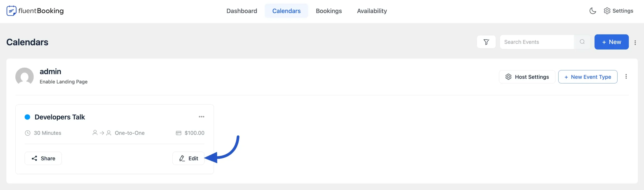Focus the Search Events field
Screen dimensions: 644x190
pyautogui.click(x=537, y=42)
